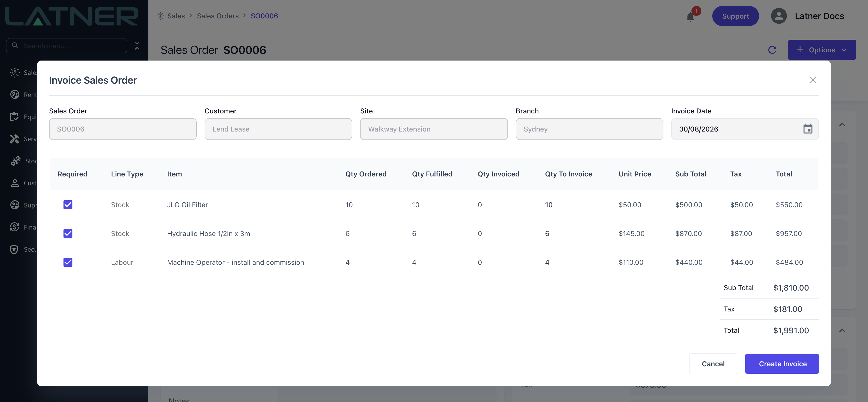The image size is (868, 402).
Task: Click the user avatar icon
Action: tap(779, 16)
